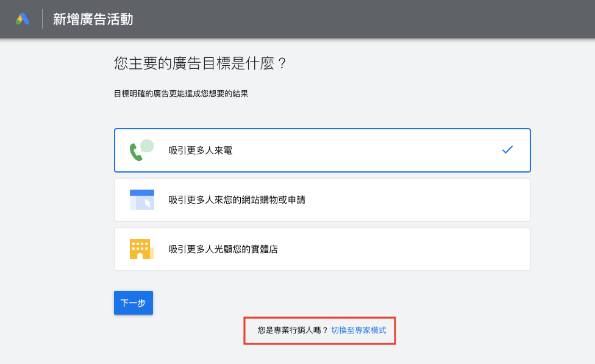Click the mouse cursor inside the website icon

pyautogui.click(x=147, y=203)
